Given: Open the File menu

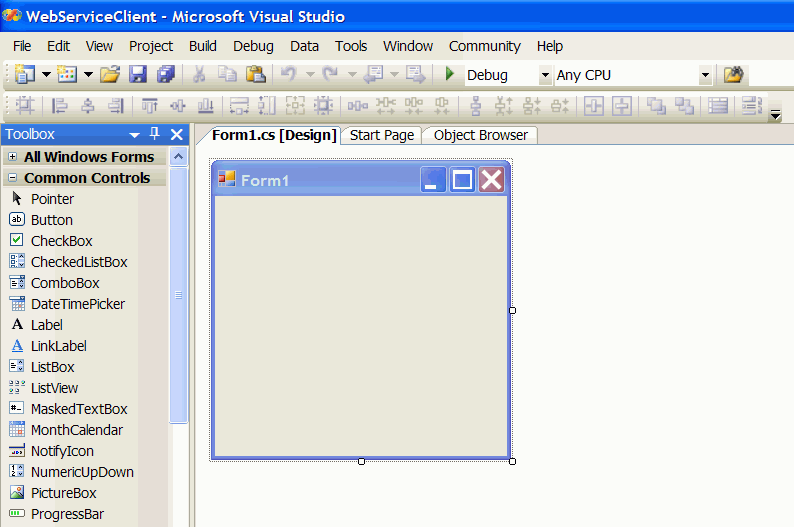Looking at the screenshot, I should click(x=22, y=46).
